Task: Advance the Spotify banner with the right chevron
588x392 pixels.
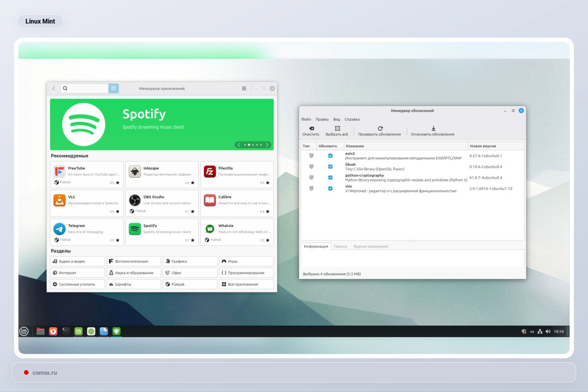Action: point(267,145)
